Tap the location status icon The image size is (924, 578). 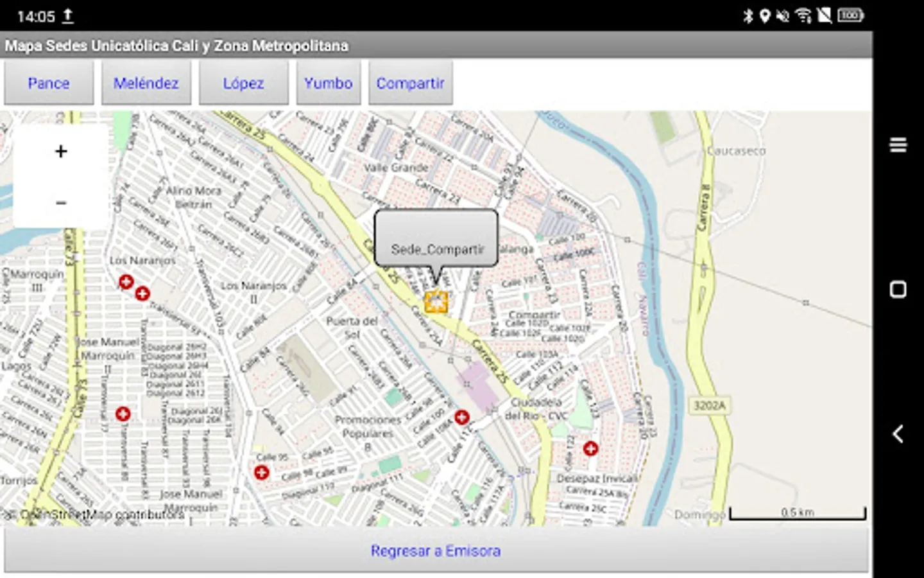tap(764, 15)
